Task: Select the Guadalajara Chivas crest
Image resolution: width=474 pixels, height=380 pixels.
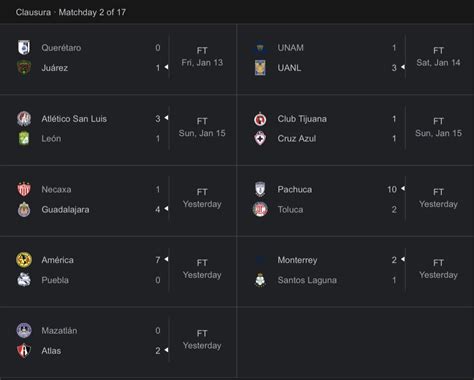Action: 24,209
